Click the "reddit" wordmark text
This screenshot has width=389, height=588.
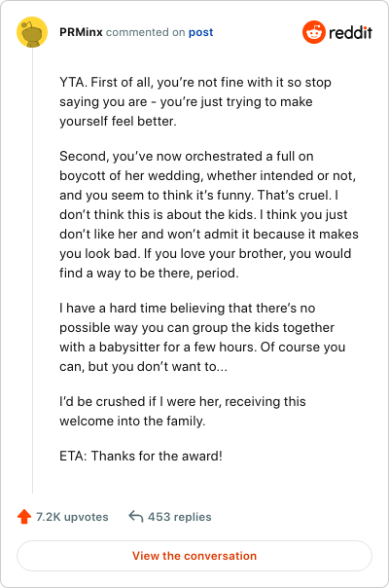click(x=350, y=33)
